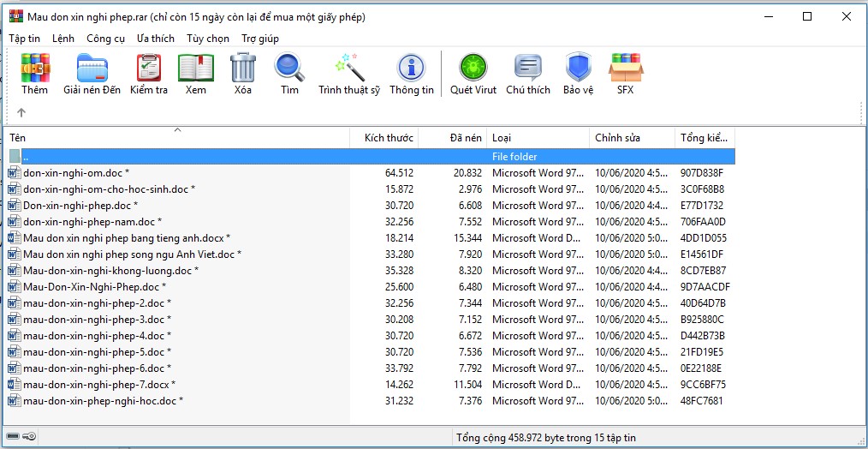This screenshot has height=449, width=868.
Task: Select mau-don-xin-nghi-phep-7.docx file
Action: pos(372,384)
